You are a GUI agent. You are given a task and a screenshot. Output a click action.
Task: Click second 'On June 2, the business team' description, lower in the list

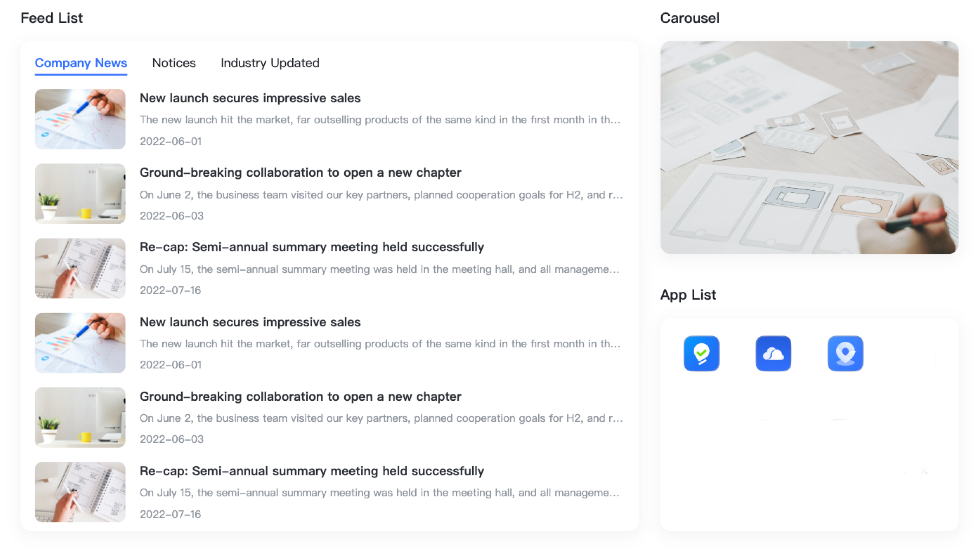381,418
